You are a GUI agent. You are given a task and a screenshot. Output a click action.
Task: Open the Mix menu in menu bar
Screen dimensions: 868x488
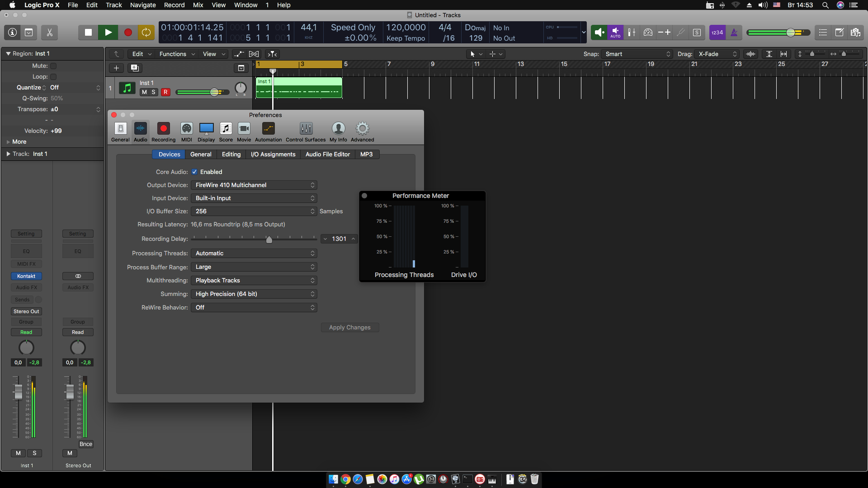pyautogui.click(x=198, y=5)
